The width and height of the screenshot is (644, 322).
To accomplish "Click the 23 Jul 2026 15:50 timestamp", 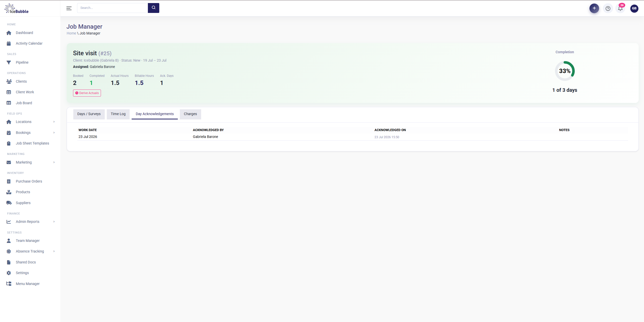I will click(x=387, y=137).
